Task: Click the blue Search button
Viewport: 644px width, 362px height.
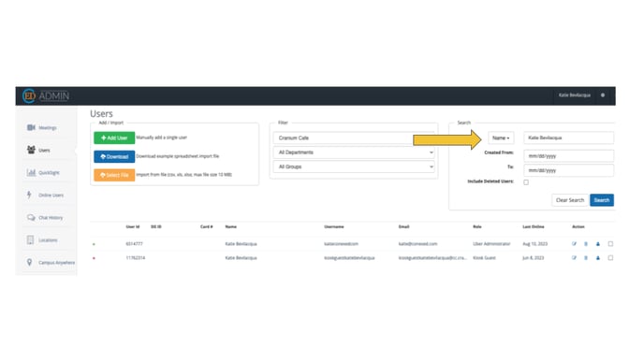Action: 602,200
